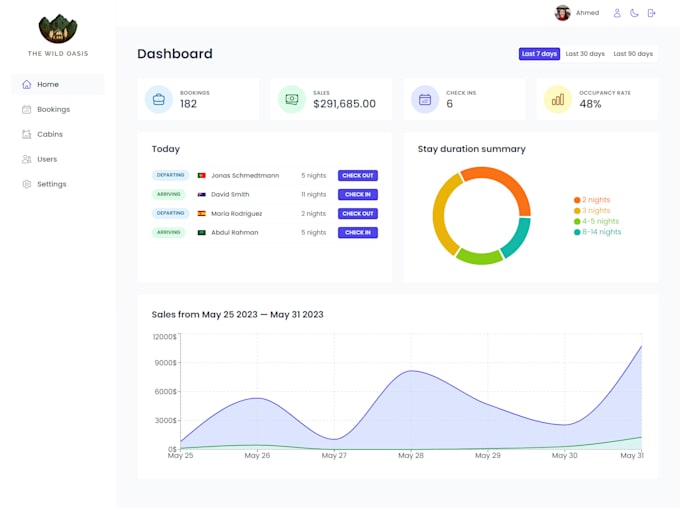Click the Bookings calendar icon in sidebar
Viewport: 680px width, 532px height.
tap(26, 109)
